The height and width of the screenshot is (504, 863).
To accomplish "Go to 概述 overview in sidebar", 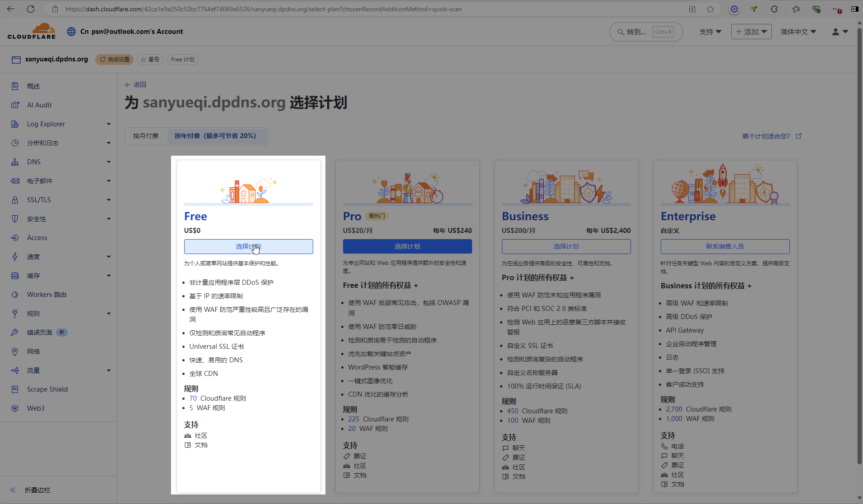I will 33,86.
